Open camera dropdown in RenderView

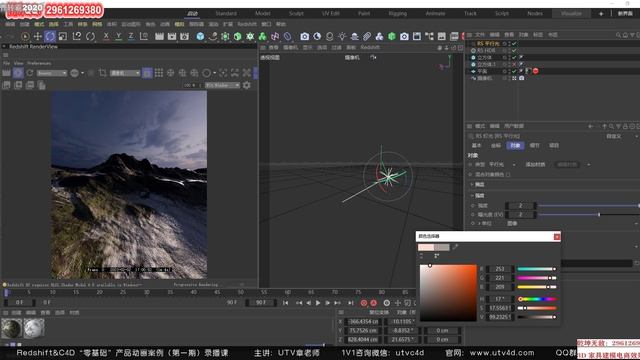(x=125, y=73)
